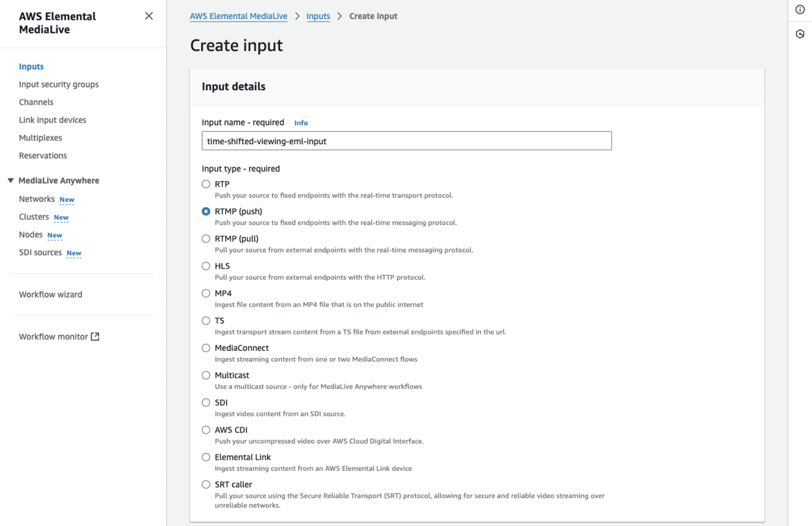Click the Input security groups sidebar icon
This screenshot has width=812, height=526.
(58, 84)
